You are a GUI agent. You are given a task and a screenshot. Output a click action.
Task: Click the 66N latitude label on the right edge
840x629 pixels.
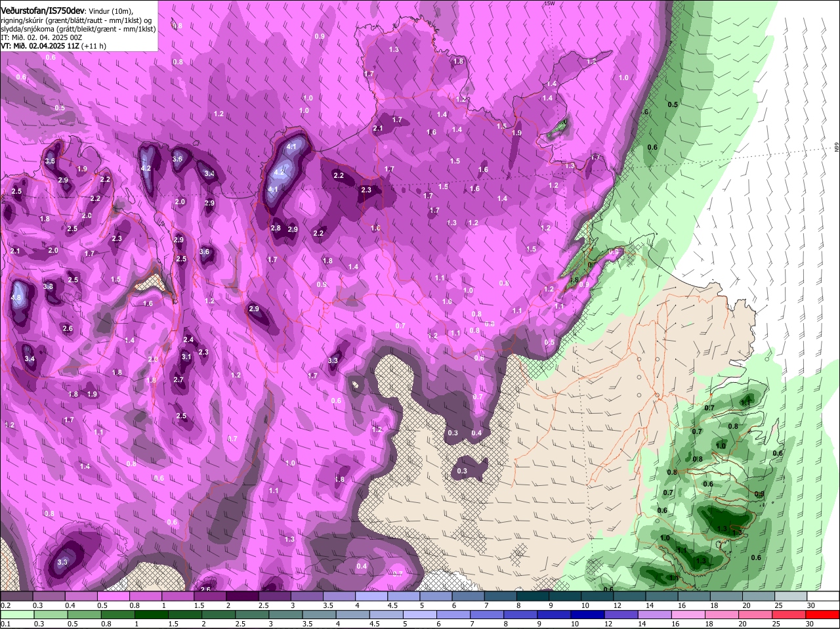point(837,148)
